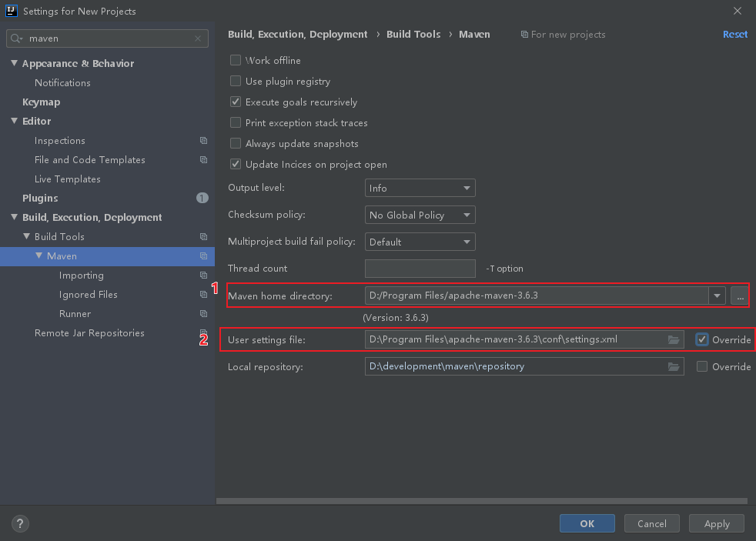Click the Plugins update count badge
Screen dimensions: 756x541
(x=202, y=198)
